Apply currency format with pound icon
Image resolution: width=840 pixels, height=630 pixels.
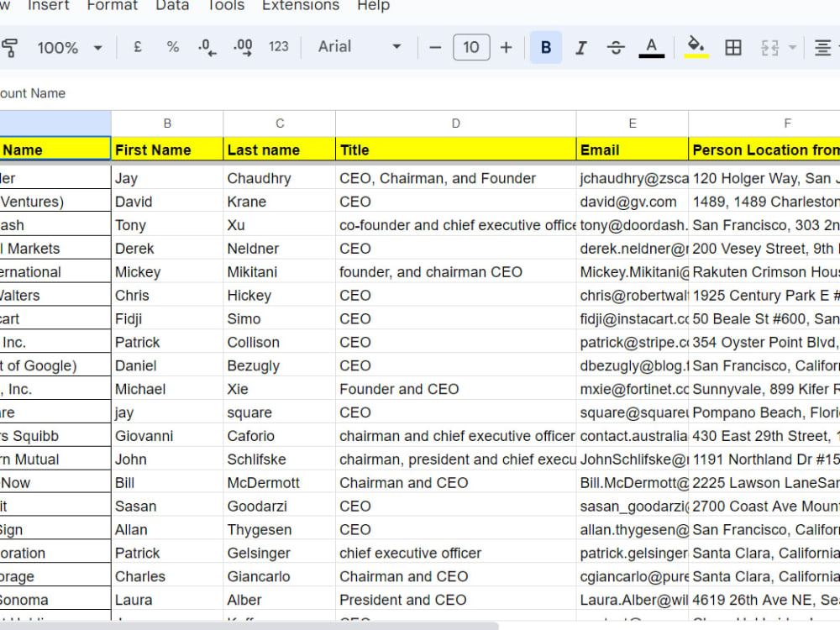click(x=137, y=47)
